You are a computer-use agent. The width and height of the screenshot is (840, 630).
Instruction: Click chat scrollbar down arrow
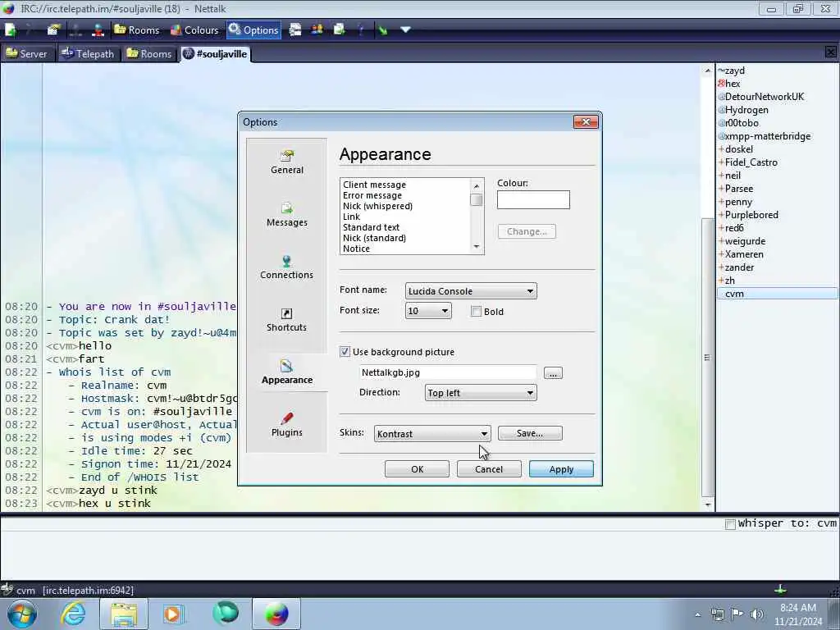pyautogui.click(x=707, y=504)
